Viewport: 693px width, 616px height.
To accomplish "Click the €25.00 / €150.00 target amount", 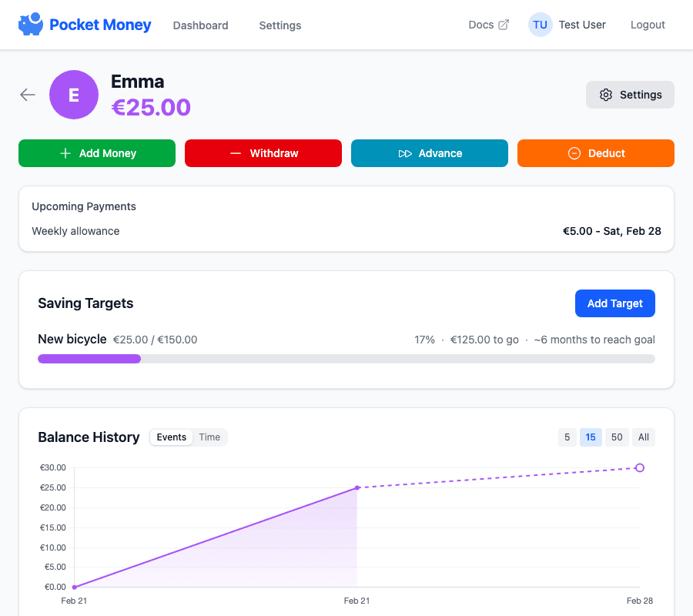I will (155, 340).
